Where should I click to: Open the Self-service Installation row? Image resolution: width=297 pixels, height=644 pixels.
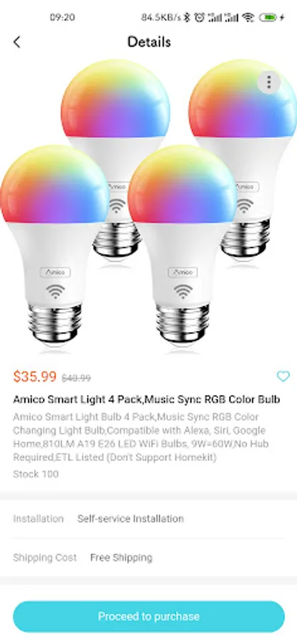[149, 519]
